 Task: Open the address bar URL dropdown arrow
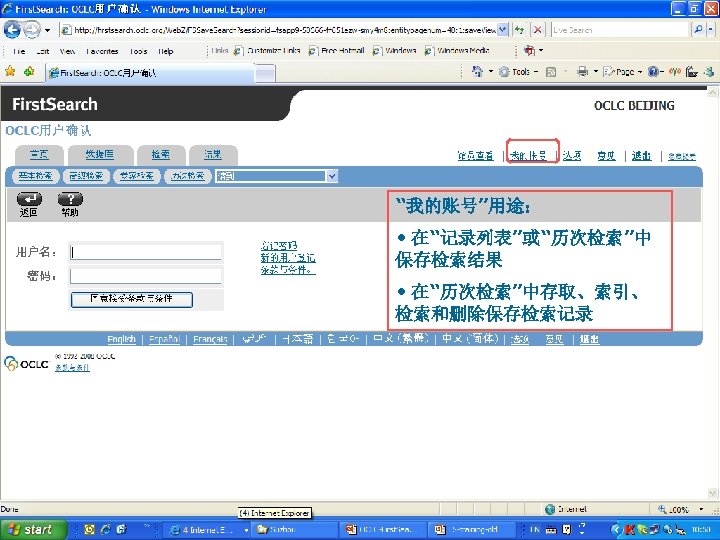[x=503, y=30]
